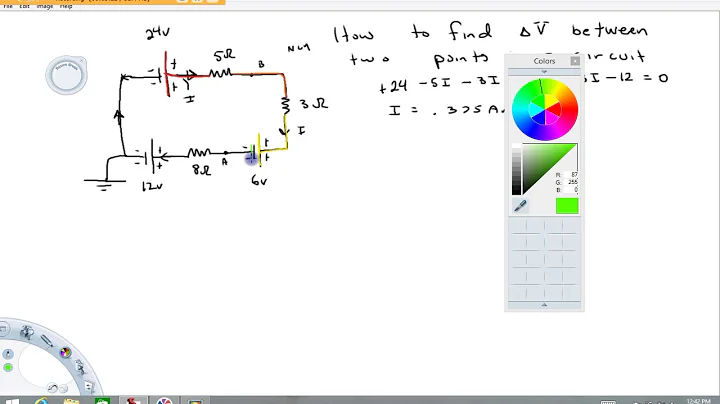Click the Redo button next to Undo
Viewport: 720px width, 404px height.
coord(63,389)
